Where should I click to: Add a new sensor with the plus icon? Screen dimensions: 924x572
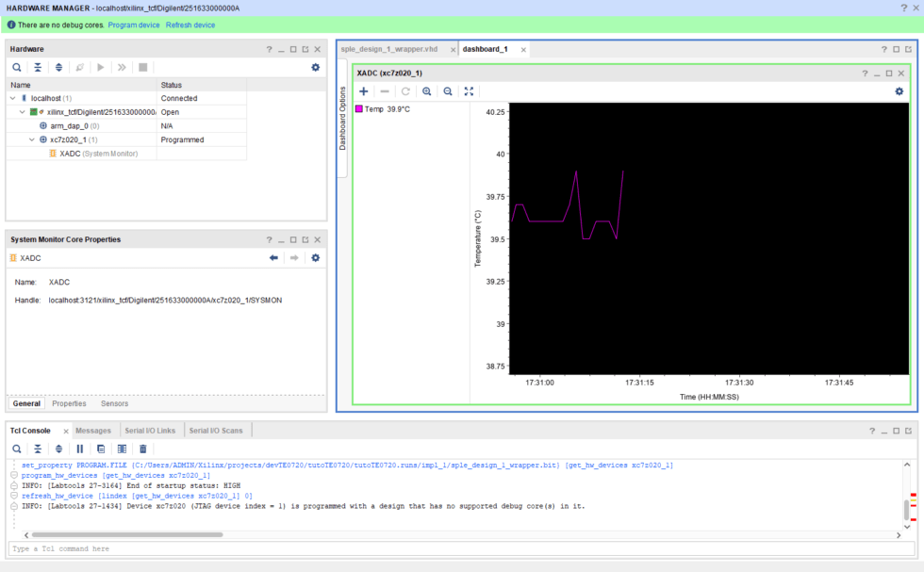[364, 91]
